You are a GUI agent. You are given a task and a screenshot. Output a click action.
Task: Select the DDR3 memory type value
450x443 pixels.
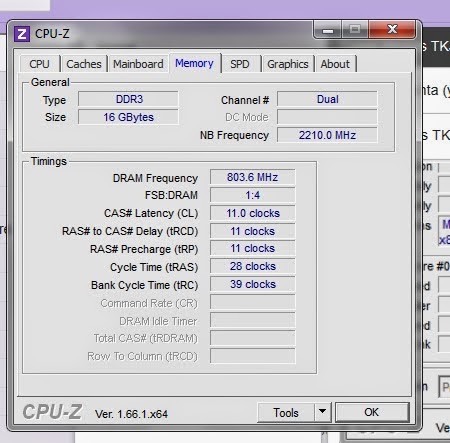point(128,99)
